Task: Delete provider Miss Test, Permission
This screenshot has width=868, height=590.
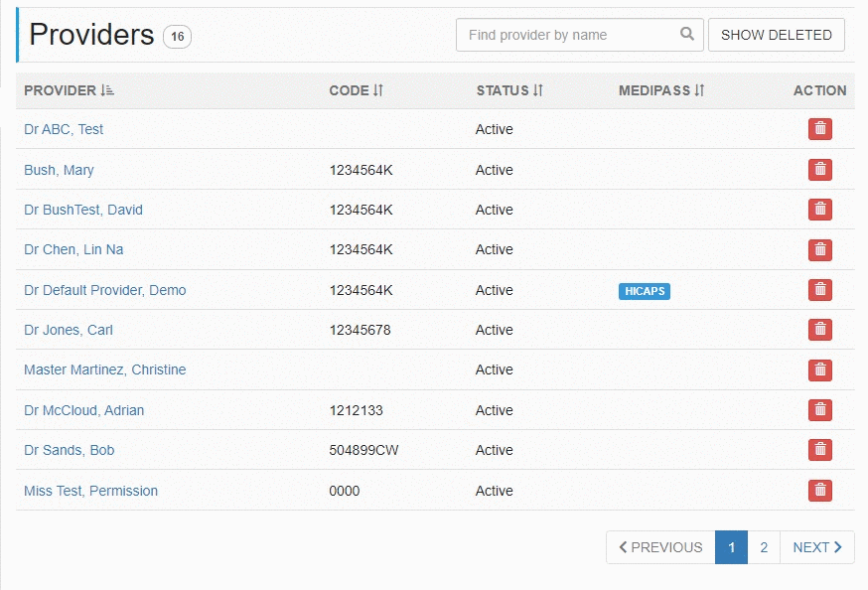Action: [x=820, y=491]
